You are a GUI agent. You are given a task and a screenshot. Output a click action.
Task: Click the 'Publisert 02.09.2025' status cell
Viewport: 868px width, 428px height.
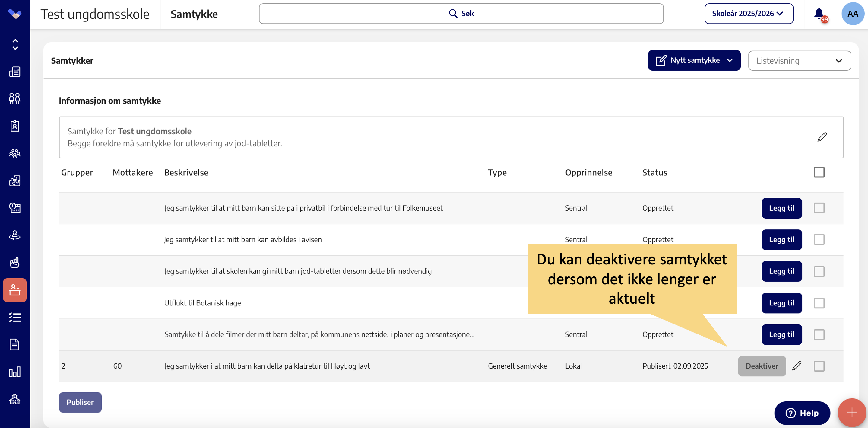click(x=675, y=366)
